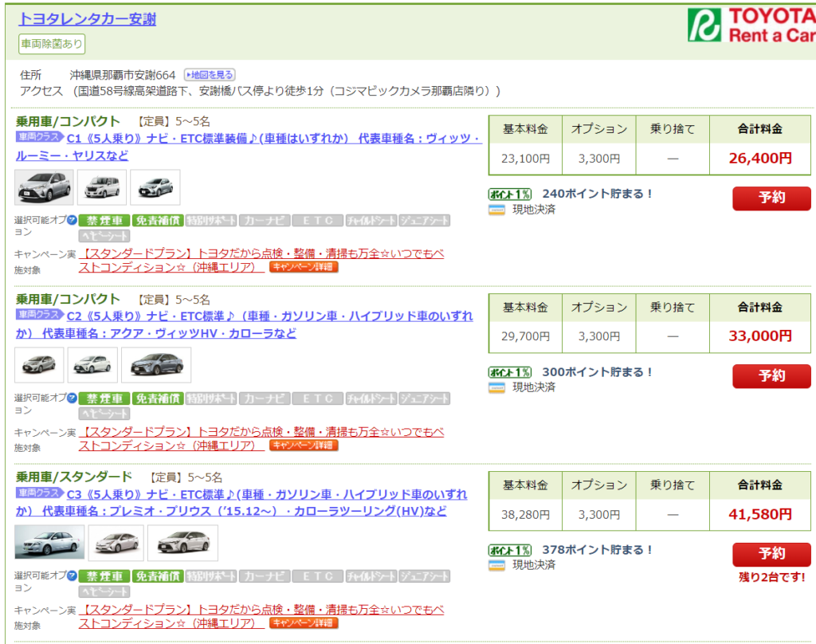Screen dimensions: 816x644
Task: View second car thumbnail in C1 plan
Action: tap(102, 187)
